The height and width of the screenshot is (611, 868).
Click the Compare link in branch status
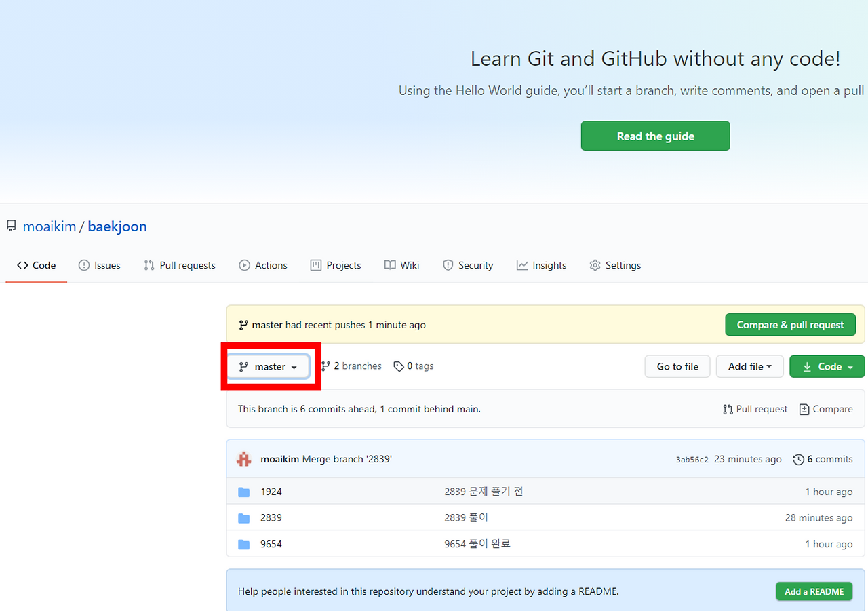826,409
